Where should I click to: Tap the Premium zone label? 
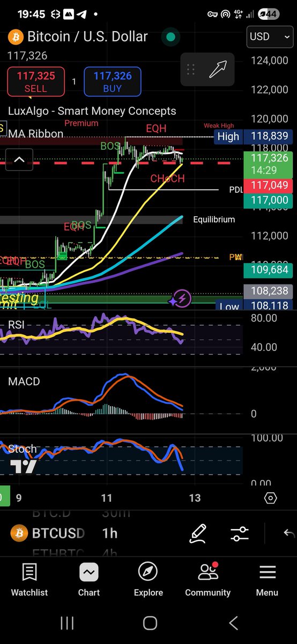[81, 123]
